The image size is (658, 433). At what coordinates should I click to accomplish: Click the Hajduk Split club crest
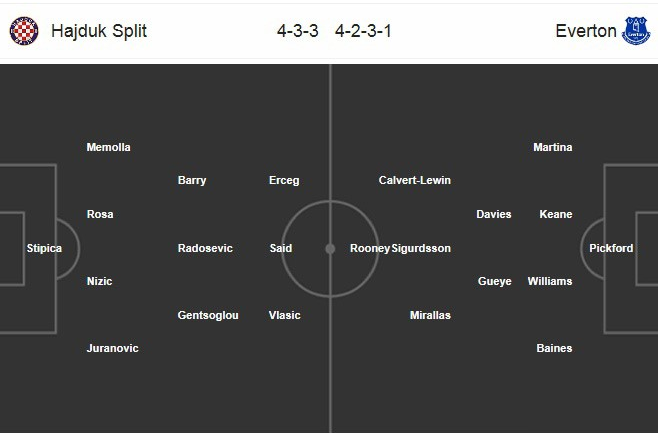coord(24,31)
